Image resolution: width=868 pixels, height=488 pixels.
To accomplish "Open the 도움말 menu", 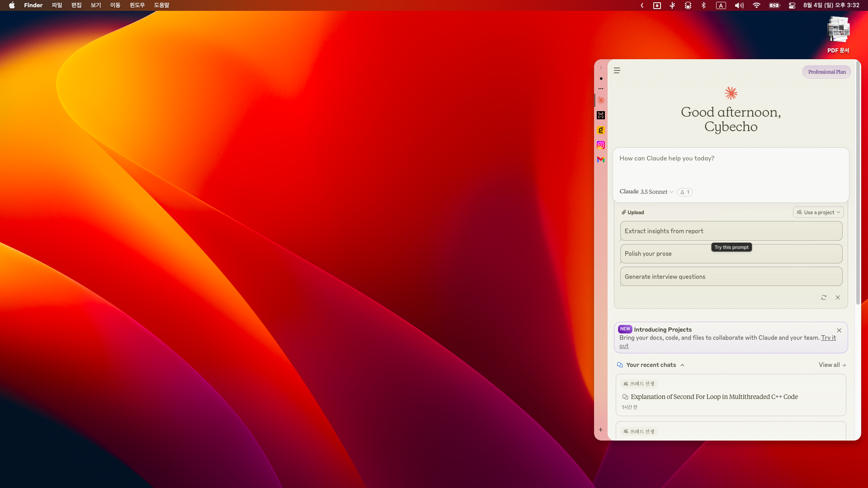I will 161,5.
